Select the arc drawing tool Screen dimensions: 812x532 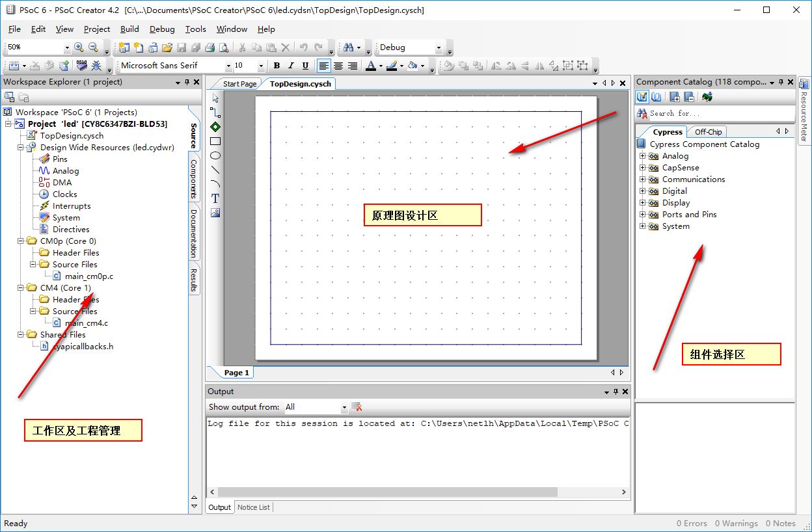click(215, 184)
